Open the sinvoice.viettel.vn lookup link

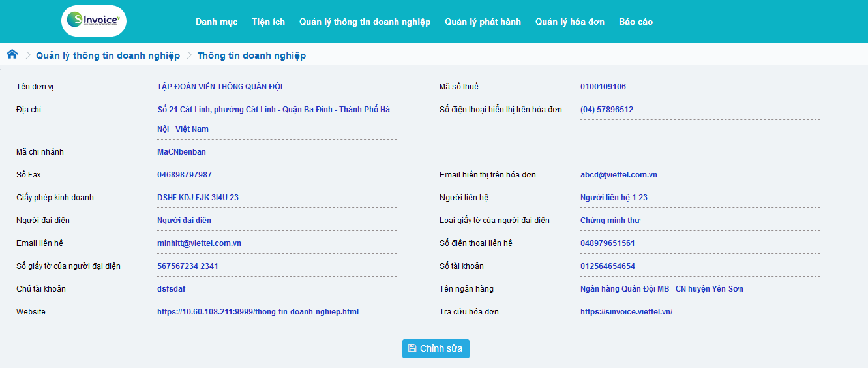point(626,312)
